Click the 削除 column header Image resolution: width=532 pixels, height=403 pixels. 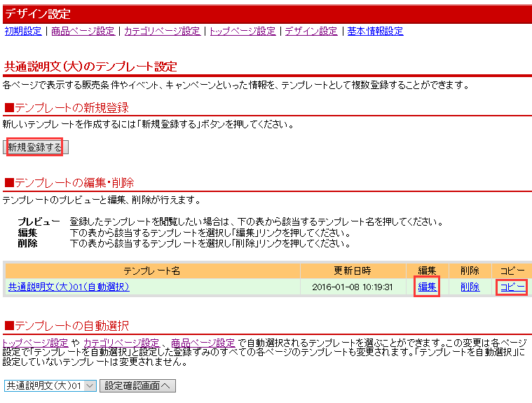[470, 271]
